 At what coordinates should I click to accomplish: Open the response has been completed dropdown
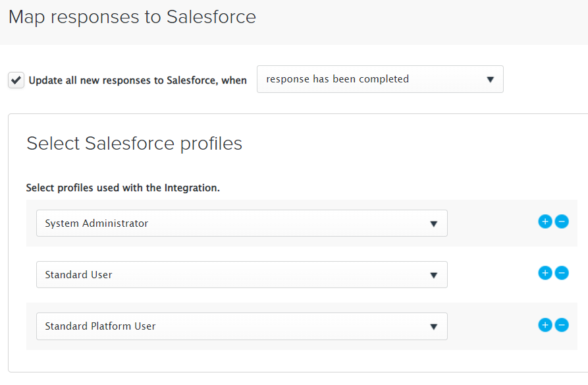[x=380, y=78]
